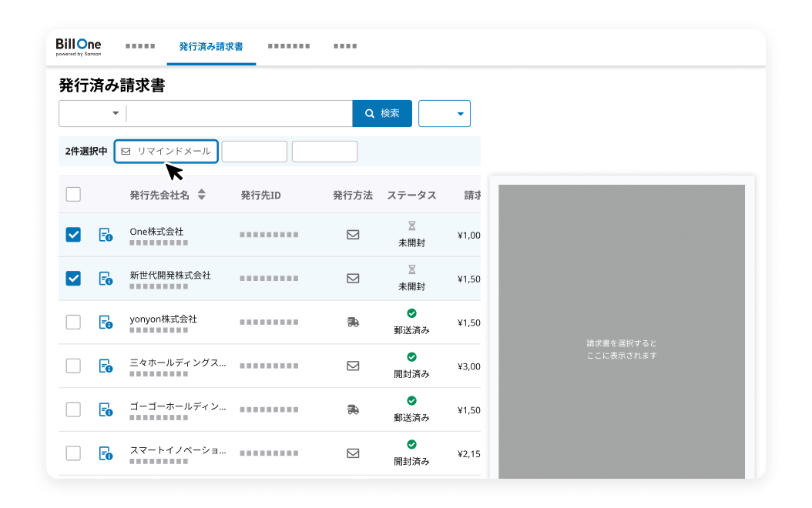Click the email envelope icon in 新世代開発株式会社 row

point(353,279)
